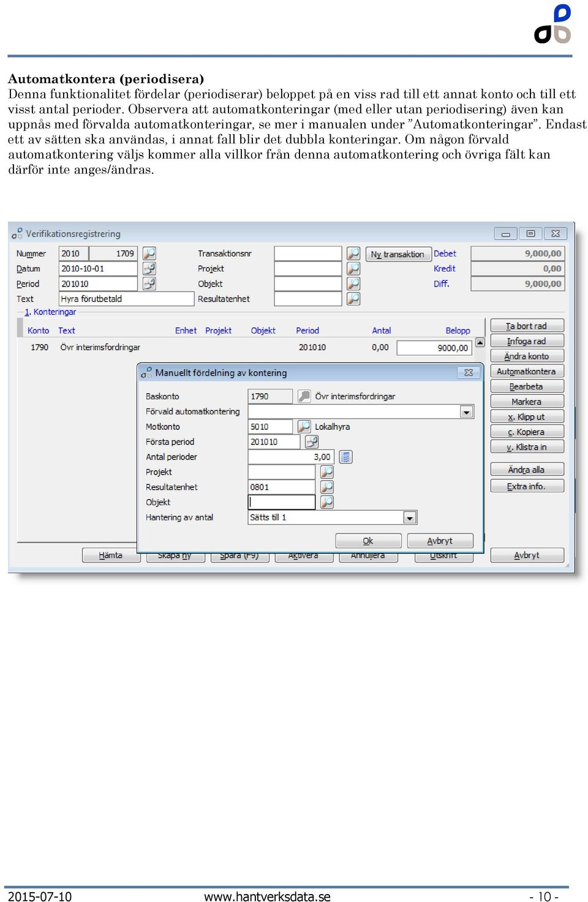Click the v. Klistra in button
Viewport: 588px width, 902px height.
pos(527,447)
